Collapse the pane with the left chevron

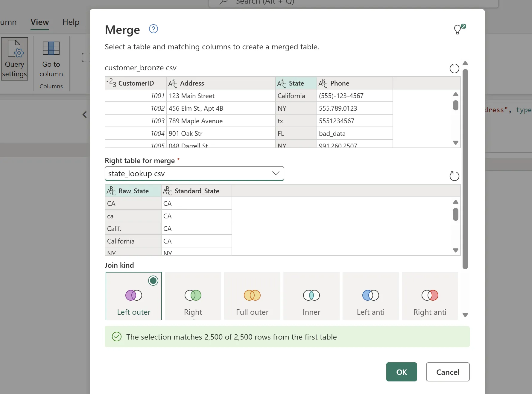pos(85,115)
